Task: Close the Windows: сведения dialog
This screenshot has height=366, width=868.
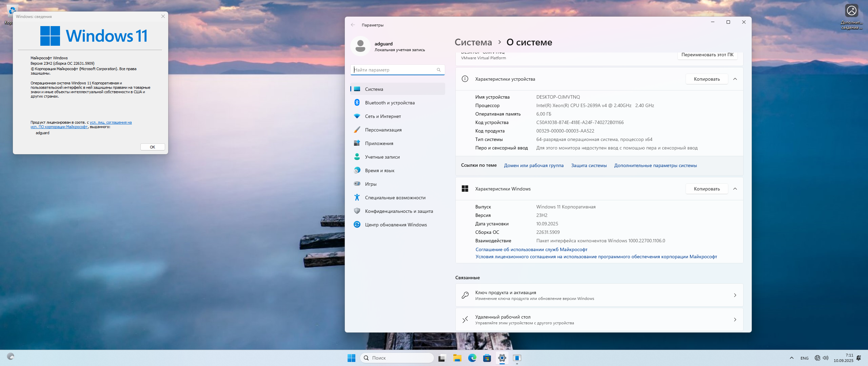Action: (163, 16)
